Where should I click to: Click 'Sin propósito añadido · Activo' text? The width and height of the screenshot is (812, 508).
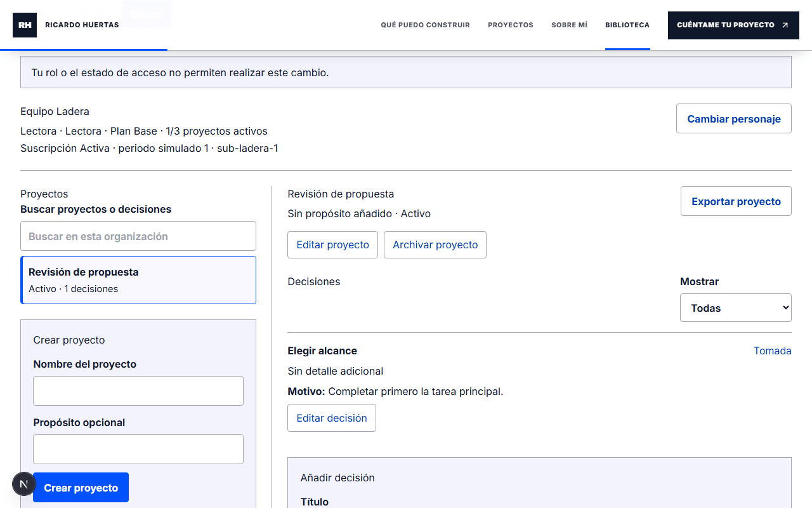[x=359, y=214]
